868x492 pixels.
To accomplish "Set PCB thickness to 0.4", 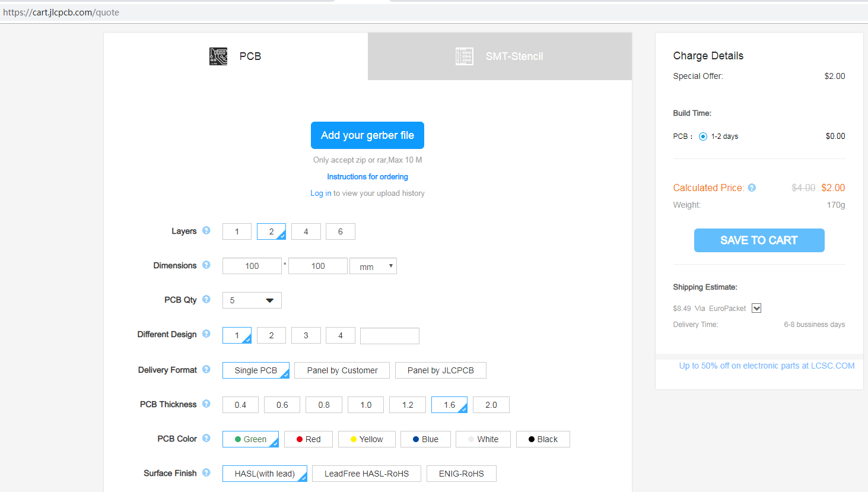I will 240,405.
